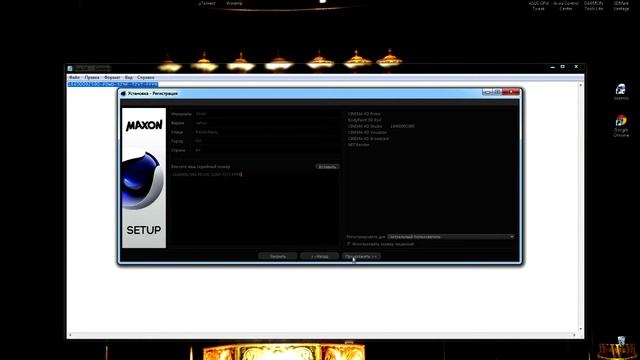
Task: Open the desktop shortcut above Google Chrome
Action: coord(621,91)
